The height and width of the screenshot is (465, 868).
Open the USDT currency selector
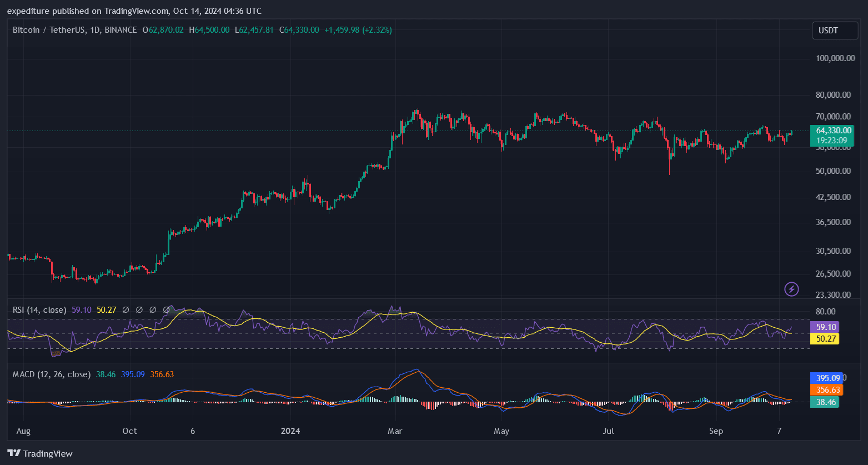[x=835, y=30]
